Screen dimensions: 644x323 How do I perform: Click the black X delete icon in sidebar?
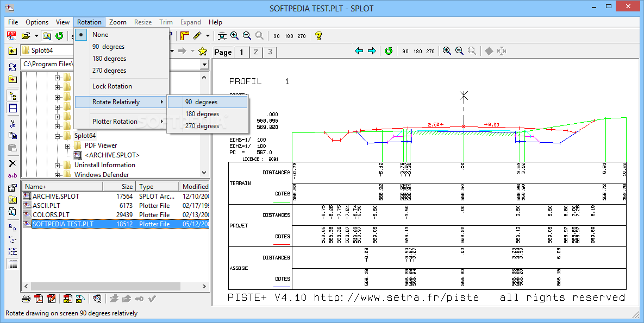12,163
